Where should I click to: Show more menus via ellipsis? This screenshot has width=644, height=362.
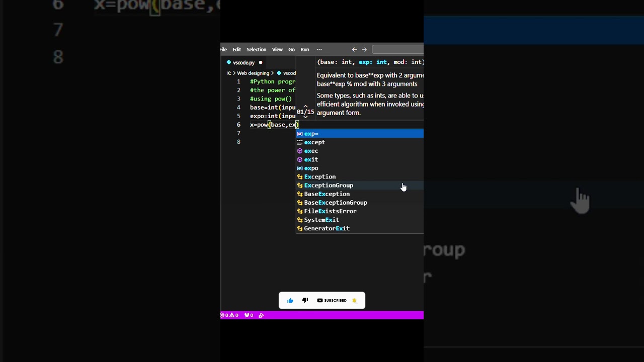pos(319,49)
